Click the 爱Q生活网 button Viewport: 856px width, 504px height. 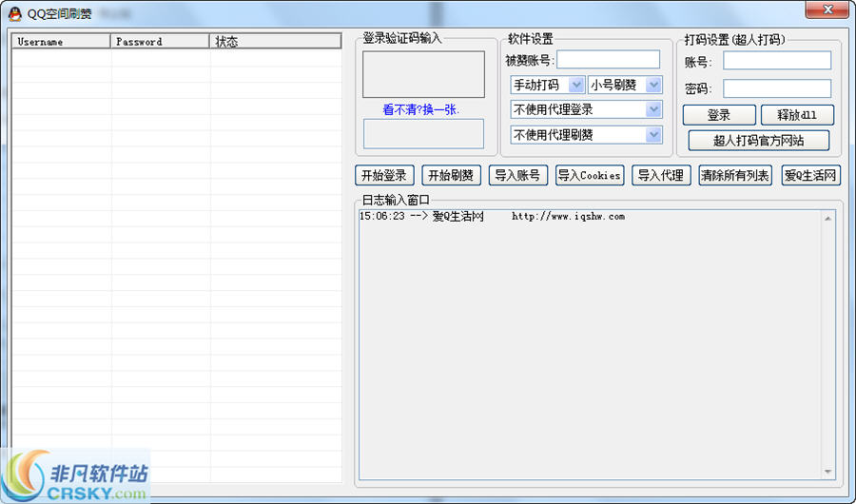(x=810, y=175)
